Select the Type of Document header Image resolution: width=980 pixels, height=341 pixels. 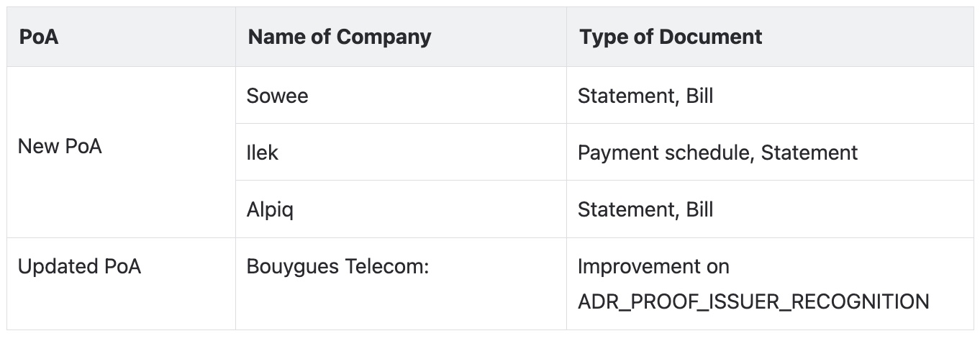[x=770, y=37]
